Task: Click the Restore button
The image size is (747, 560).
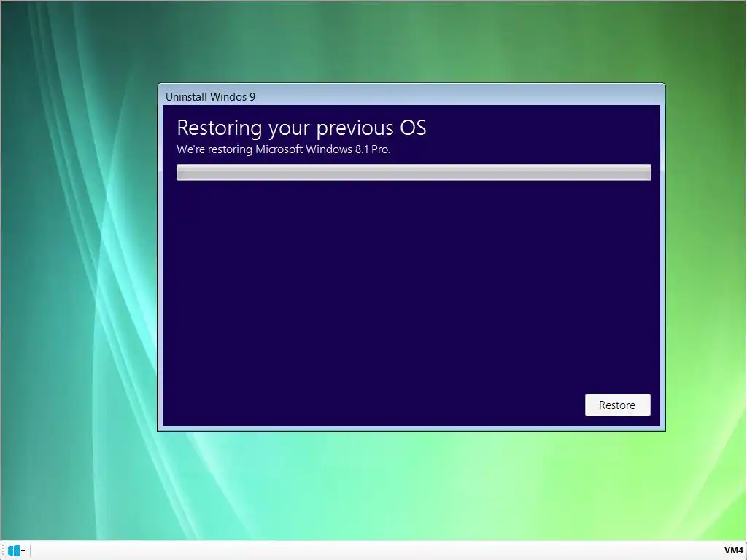Action: tap(617, 405)
